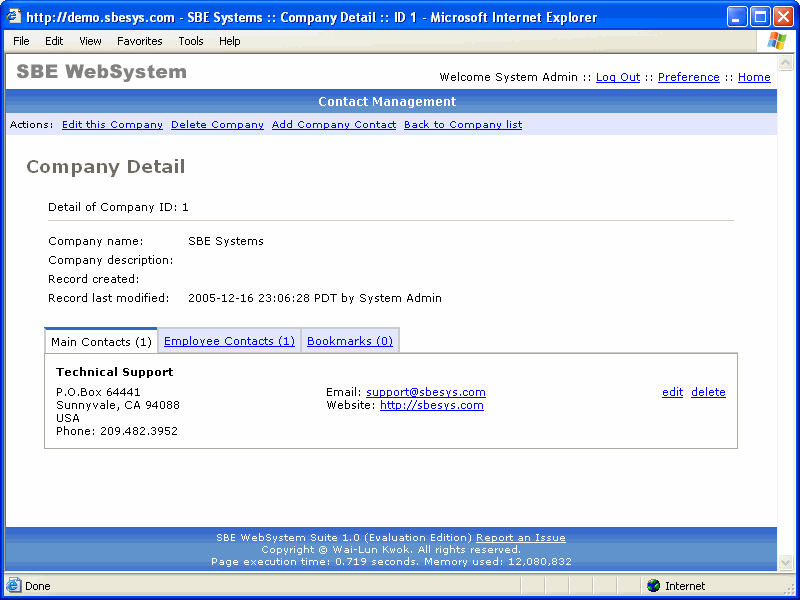Click the Report an Issue link
The image size is (800, 600).
tap(520, 537)
